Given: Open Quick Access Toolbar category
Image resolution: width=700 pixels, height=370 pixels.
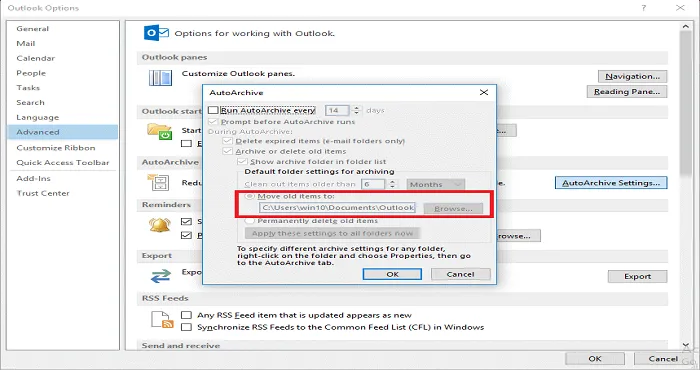Looking at the screenshot, I should [63, 162].
